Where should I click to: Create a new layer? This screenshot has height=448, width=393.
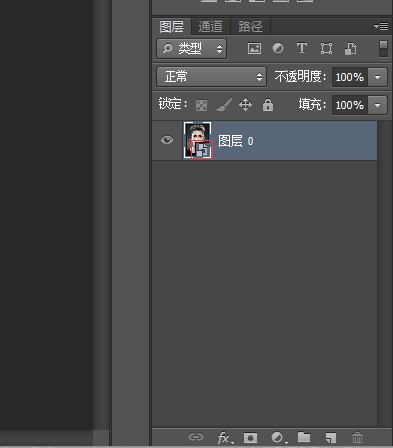(x=331, y=437)
